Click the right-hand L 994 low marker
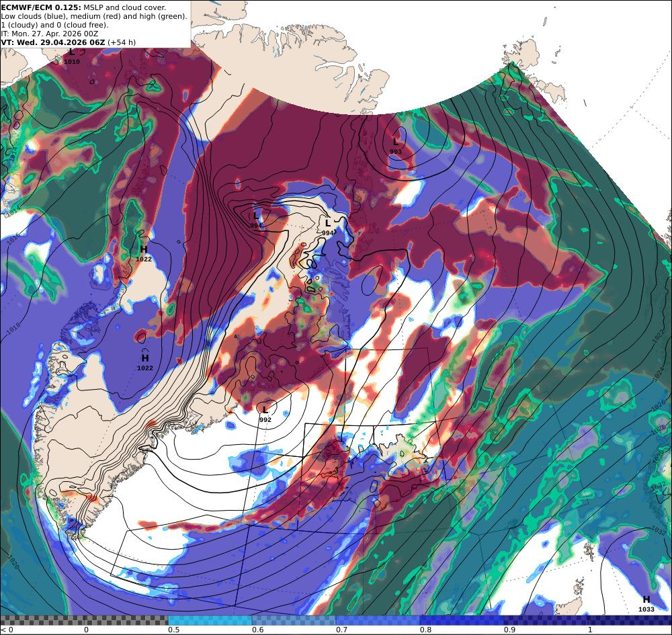Screen dimensions: 672x635 click(328, 228)
